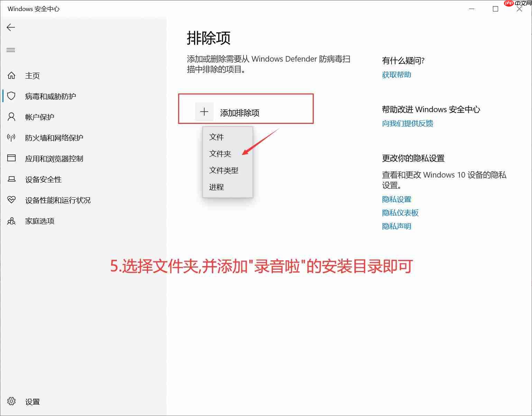Open 获取帮助 link
Screen dimensions: 532x416
coord(396,74)
